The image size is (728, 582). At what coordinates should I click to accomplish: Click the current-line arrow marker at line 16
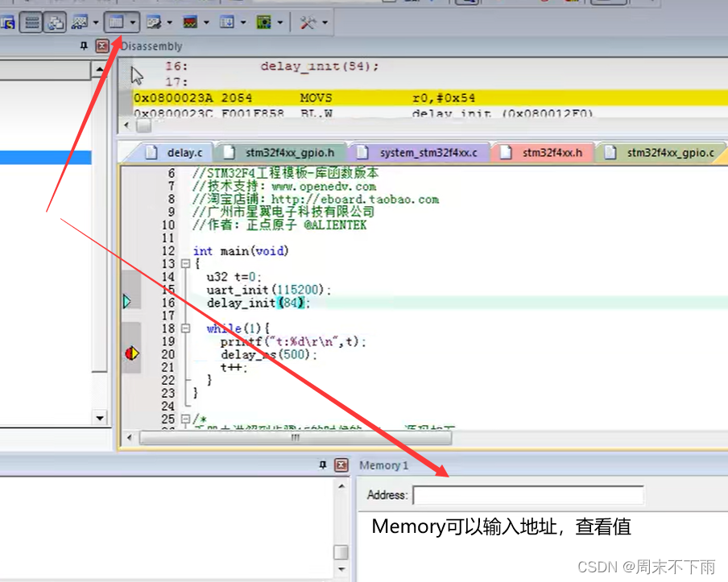(127, 302)
